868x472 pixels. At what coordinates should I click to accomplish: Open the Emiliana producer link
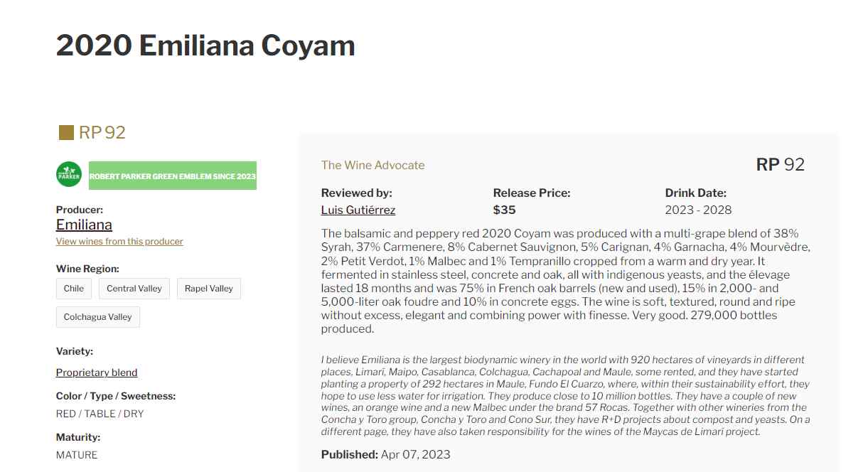click(84, 225)
